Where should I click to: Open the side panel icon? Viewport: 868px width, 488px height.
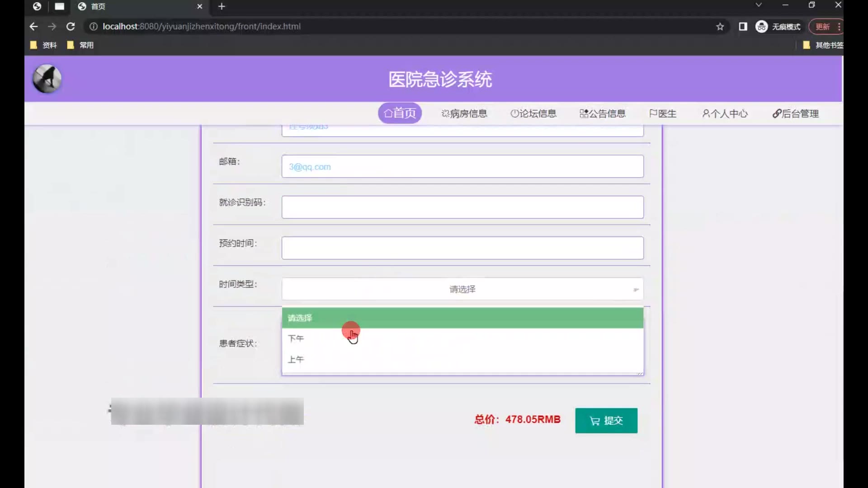point(743,27)
